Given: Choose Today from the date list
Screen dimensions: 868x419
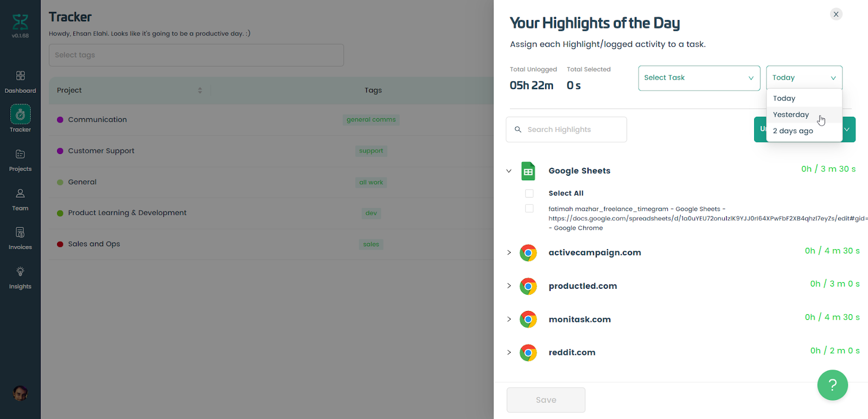Looking at the screenshot, I should coord(804,98).
